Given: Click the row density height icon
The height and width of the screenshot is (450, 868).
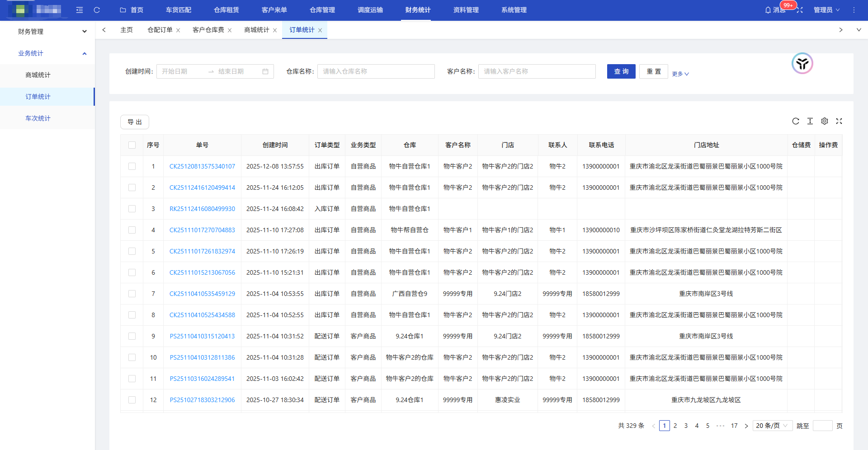Looking at the screenshot, I should tap(810, 121).
